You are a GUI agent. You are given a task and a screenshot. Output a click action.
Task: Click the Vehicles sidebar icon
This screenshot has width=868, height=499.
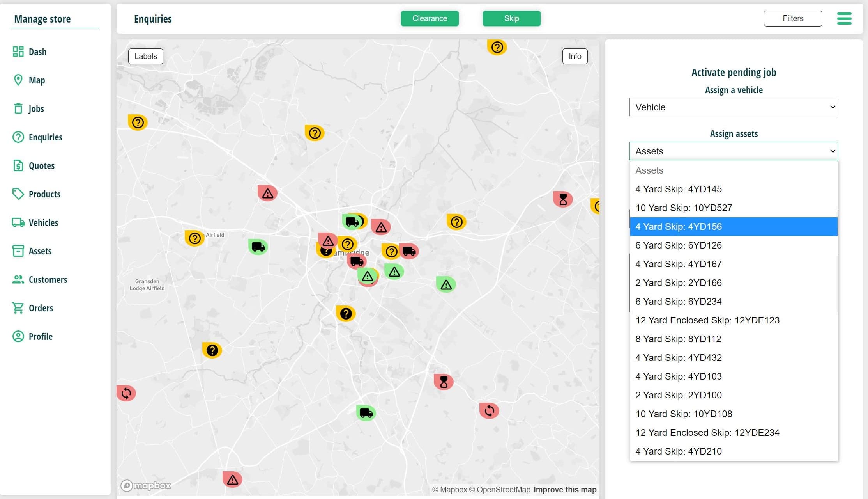click(x=18, y=222)
